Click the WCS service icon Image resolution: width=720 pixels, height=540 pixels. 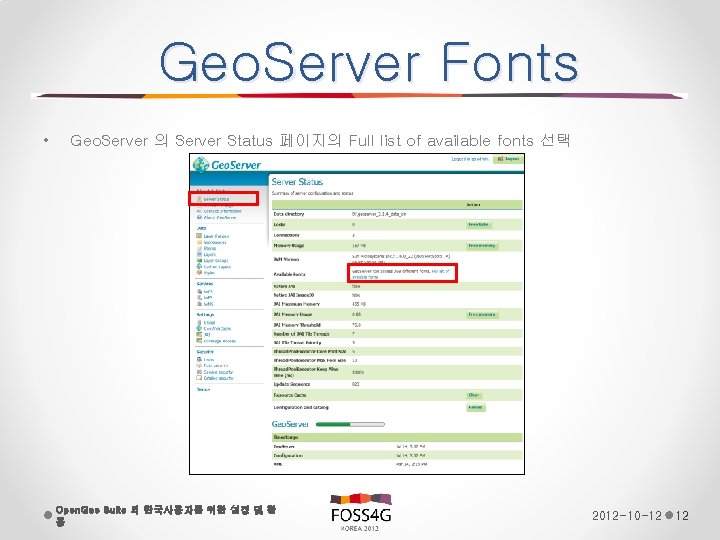199,291
